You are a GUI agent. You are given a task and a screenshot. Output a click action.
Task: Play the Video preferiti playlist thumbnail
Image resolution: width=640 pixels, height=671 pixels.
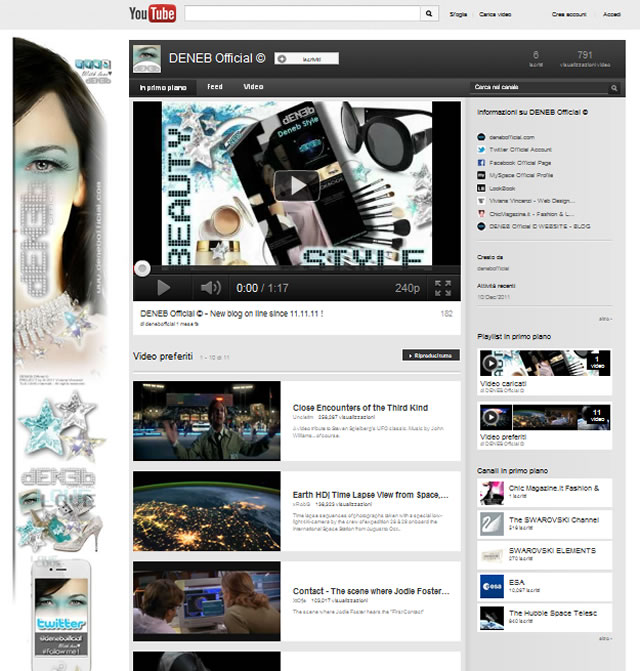[x=545, y=417]
